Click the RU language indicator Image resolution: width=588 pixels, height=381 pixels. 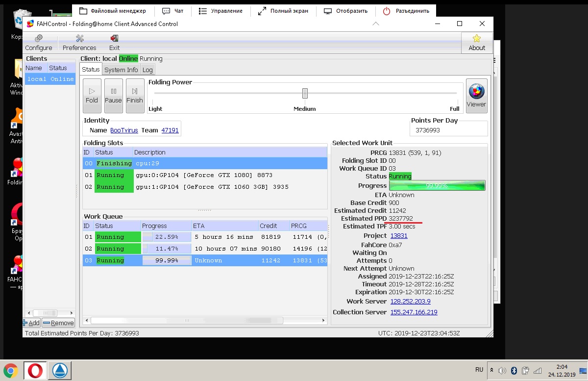click(479, 370)
